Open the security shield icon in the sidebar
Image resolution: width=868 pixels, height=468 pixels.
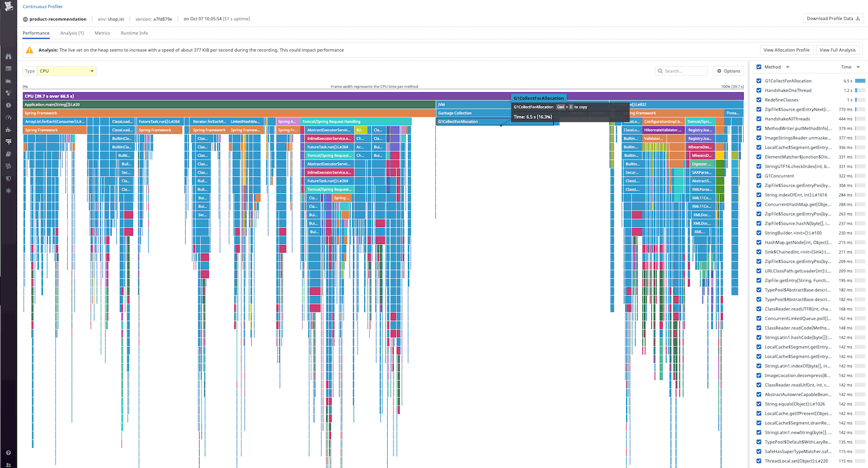coord(8,179)
